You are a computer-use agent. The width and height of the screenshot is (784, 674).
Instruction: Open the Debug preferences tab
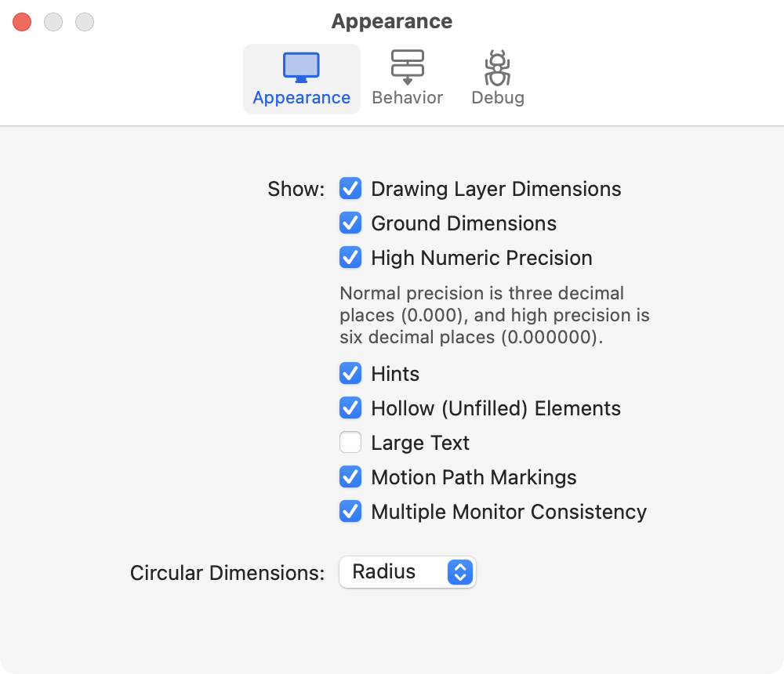(497, 78)
